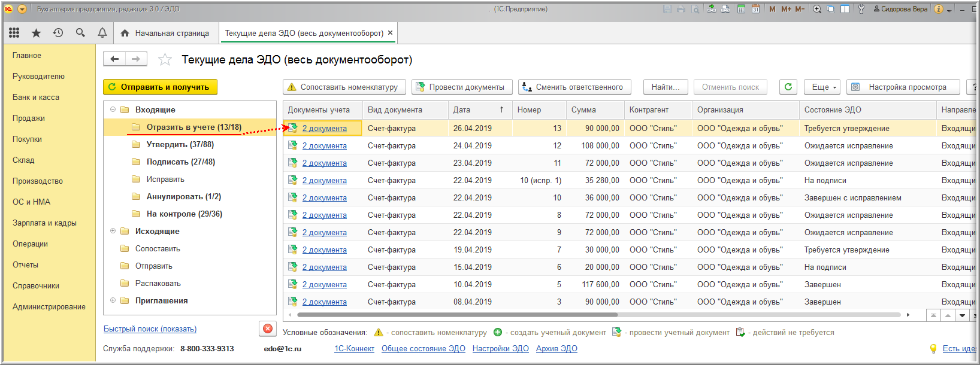The height and width of the screenshot is (365, 980).
Task: Click Отправить и получить button
Action: tap(160, 87)
